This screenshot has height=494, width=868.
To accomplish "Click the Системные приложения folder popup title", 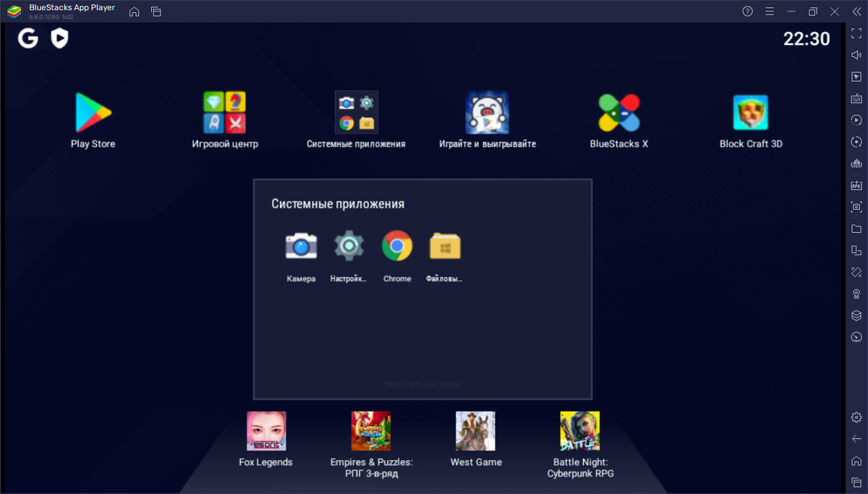I will [x=338, y=204].
